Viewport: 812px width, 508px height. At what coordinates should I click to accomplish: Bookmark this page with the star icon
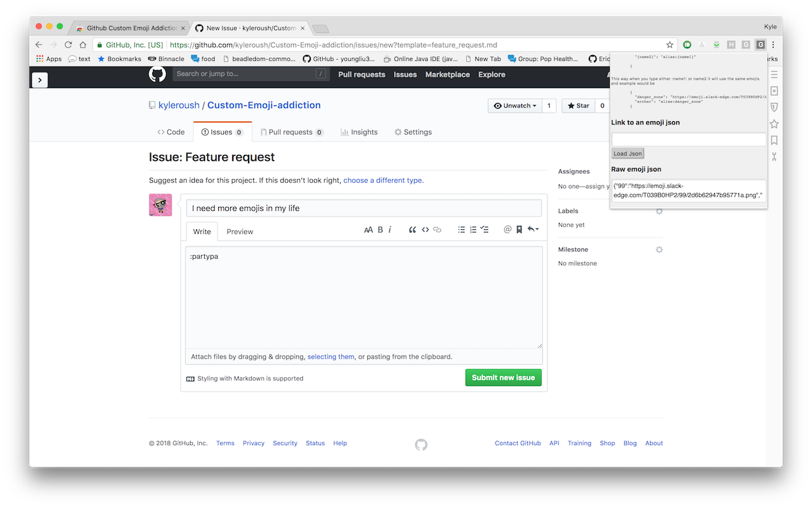pos(669,44)
